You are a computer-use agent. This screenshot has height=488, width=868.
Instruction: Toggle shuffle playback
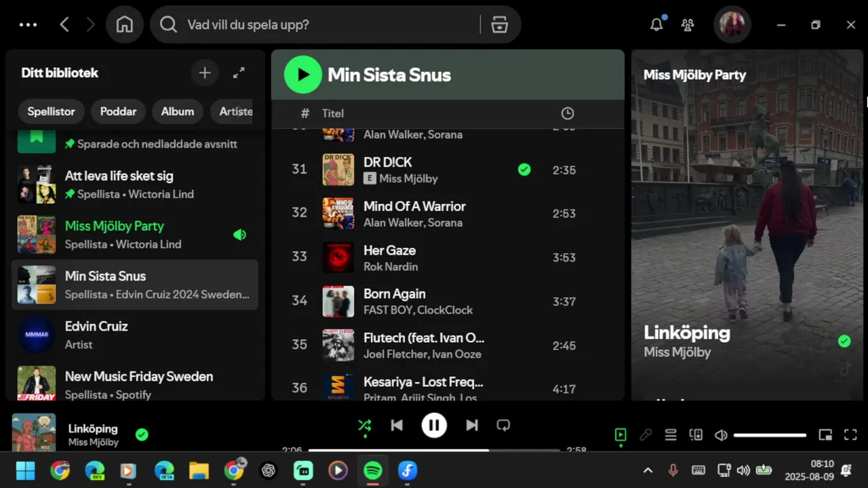(365, 426)
